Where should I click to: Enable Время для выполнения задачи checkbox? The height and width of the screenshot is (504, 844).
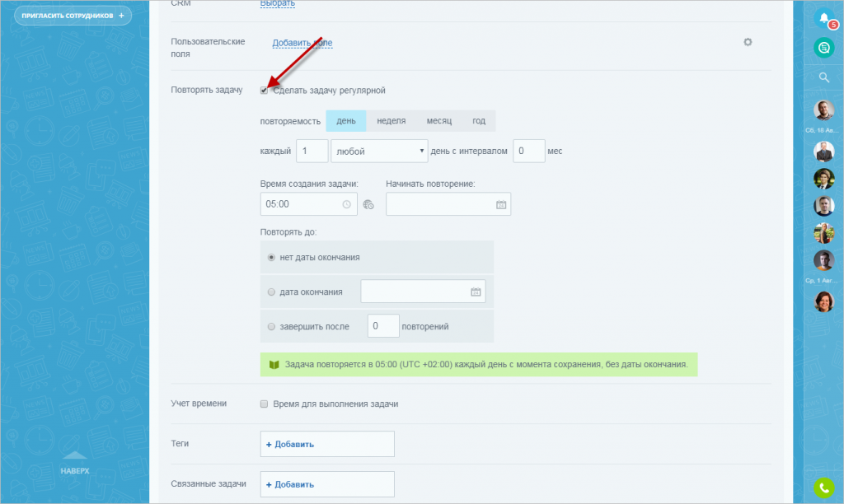coord(264,404)
